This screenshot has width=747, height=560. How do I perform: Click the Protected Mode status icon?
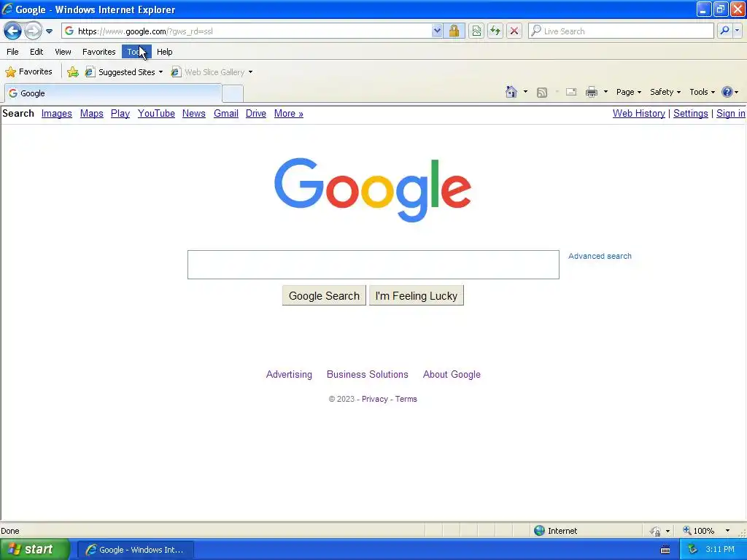pos(656,531)
